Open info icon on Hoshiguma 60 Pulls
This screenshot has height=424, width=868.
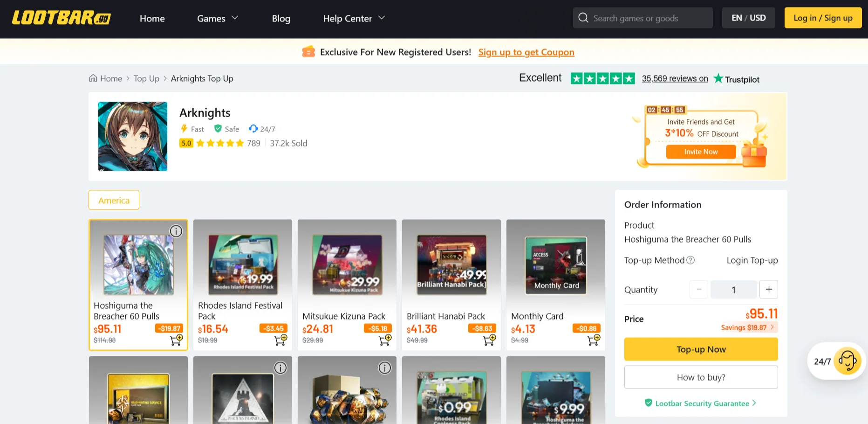[x=176, y=231]
